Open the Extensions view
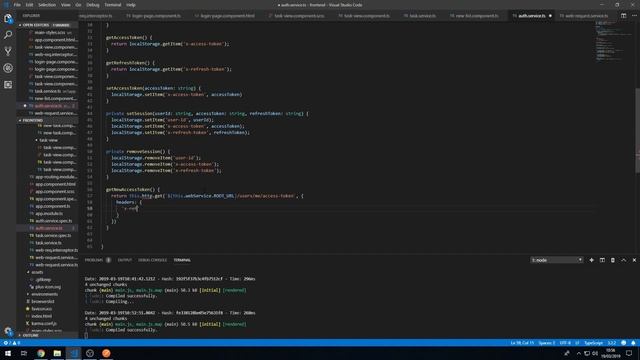The height and width of the screenshot is (360, 640). pyautogui.click(x=8, y=84)
